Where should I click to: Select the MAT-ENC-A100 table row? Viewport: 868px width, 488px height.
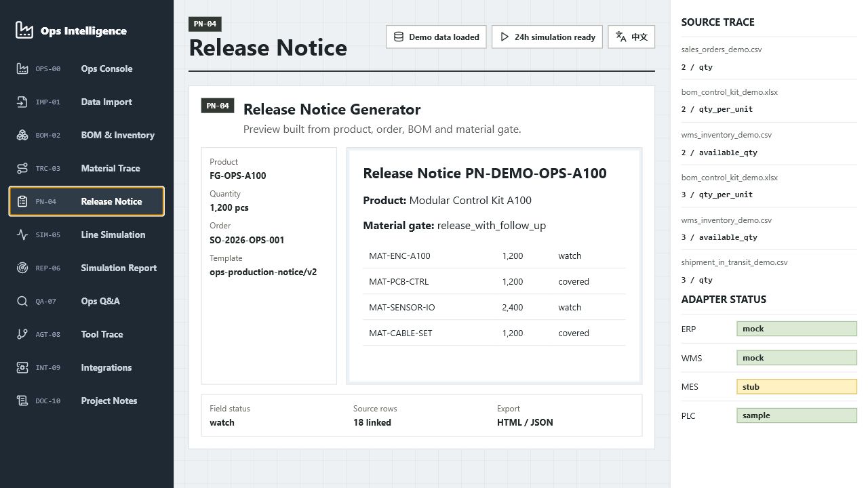point(494,256)
